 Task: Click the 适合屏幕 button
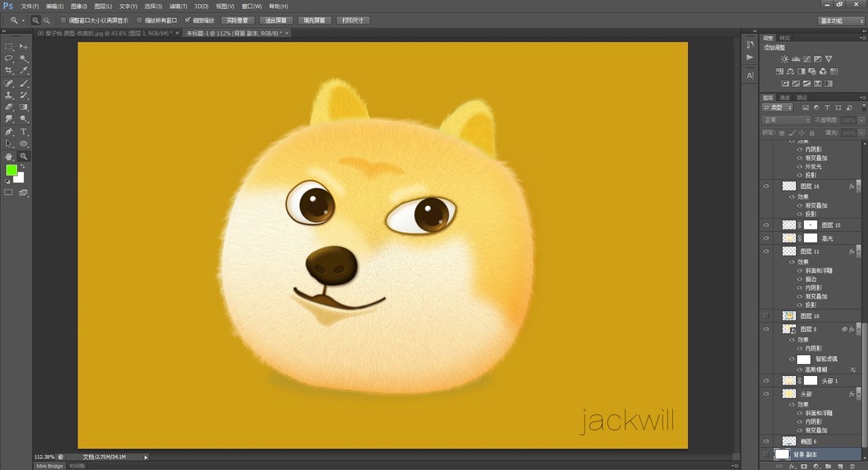pos(276,20)
